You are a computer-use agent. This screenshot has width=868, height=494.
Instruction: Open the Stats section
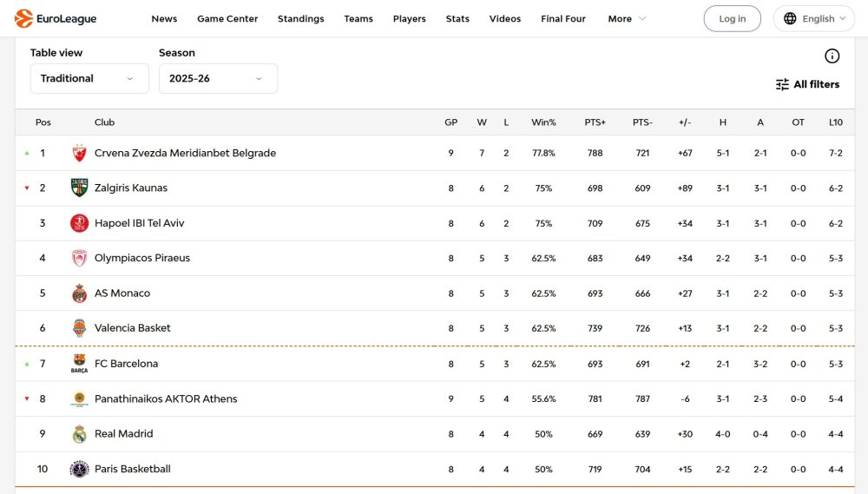pyautogui.click(x=457, y=18)
